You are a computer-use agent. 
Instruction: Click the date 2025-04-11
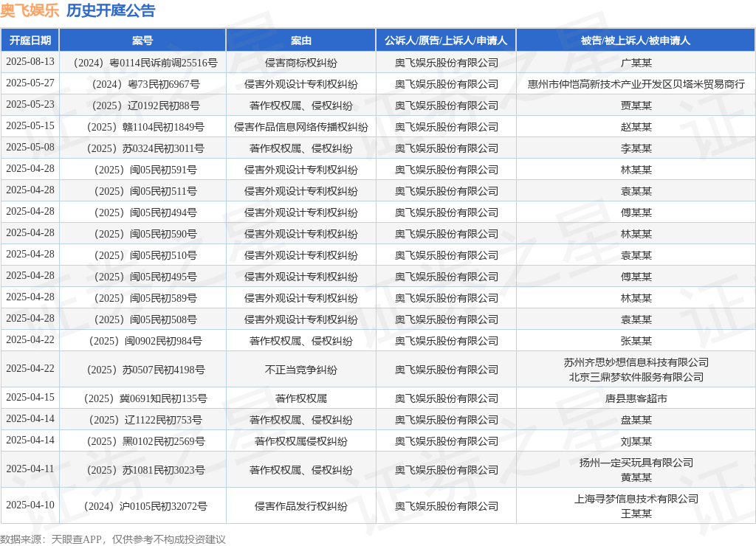(30, 469)
